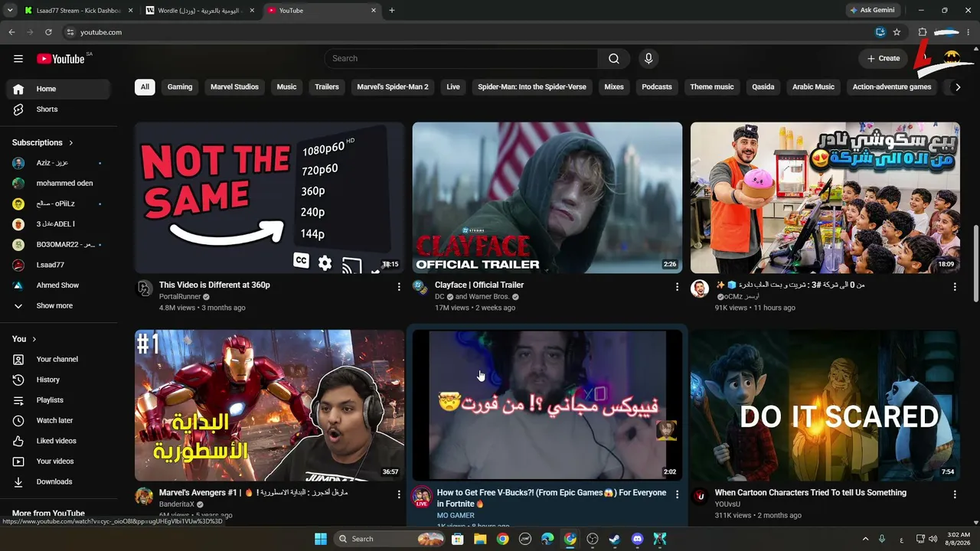Select the Live filter chip
The image size is (980, 551).
tap(453, 87)
